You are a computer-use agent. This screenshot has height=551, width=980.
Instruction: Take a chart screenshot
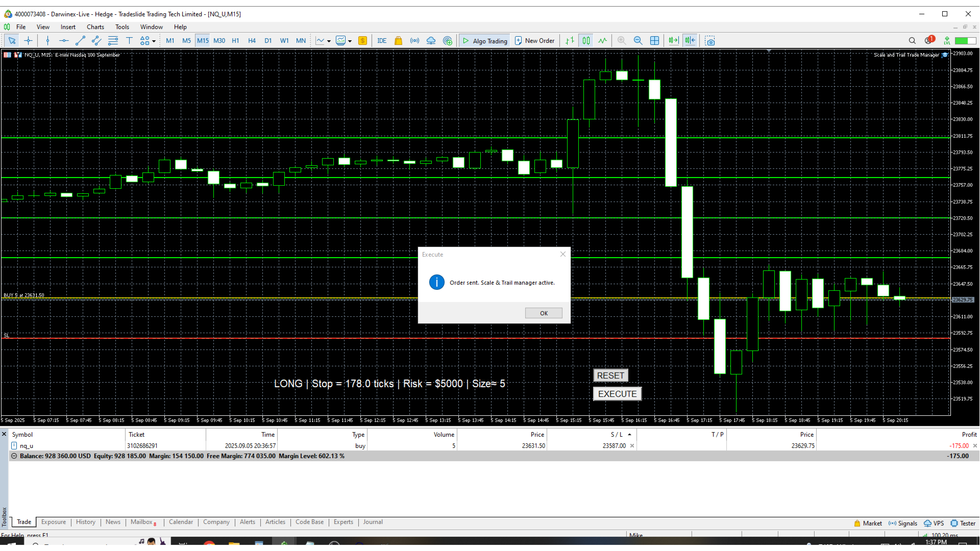click(710, 41)
